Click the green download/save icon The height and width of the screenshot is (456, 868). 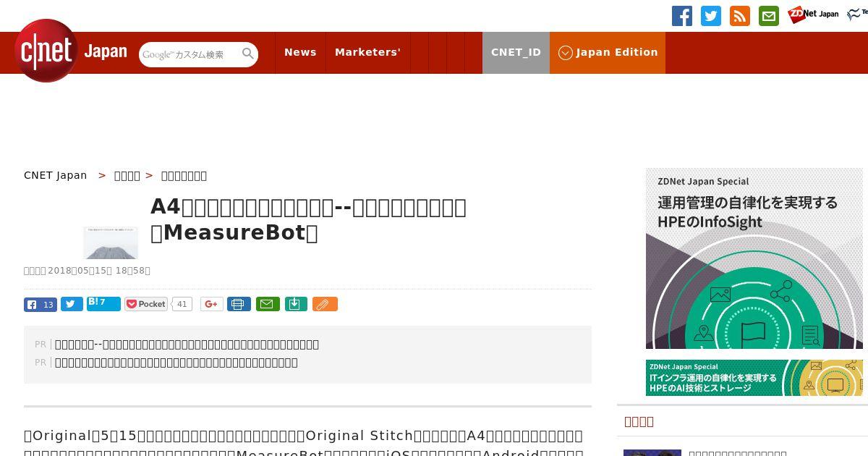click(296, 304)
